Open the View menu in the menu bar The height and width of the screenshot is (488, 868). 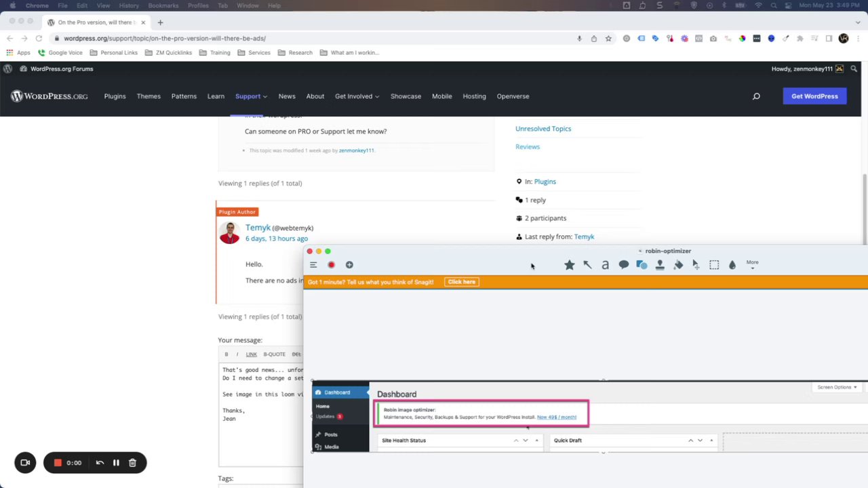[x=103, y=5]
